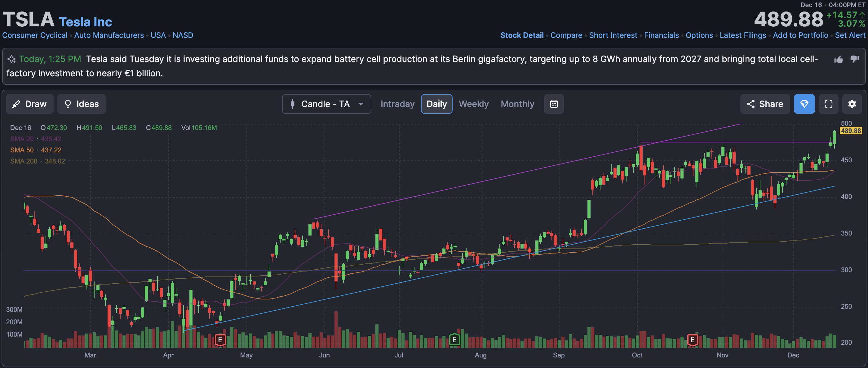Open chart settings gear
Screen dimensions: 868x368
[852, 104]
